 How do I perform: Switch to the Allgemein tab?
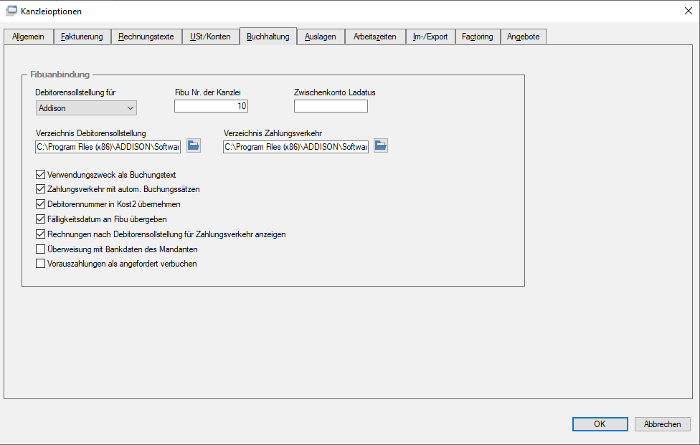(x=28, y=37)
